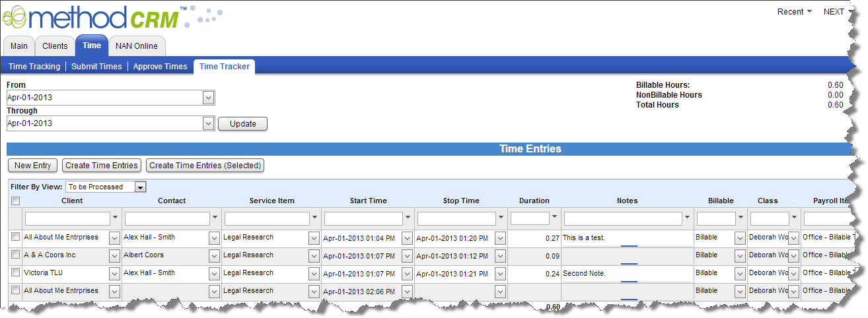
Task: Expand the From date dropdown
Action: [208, 98]
